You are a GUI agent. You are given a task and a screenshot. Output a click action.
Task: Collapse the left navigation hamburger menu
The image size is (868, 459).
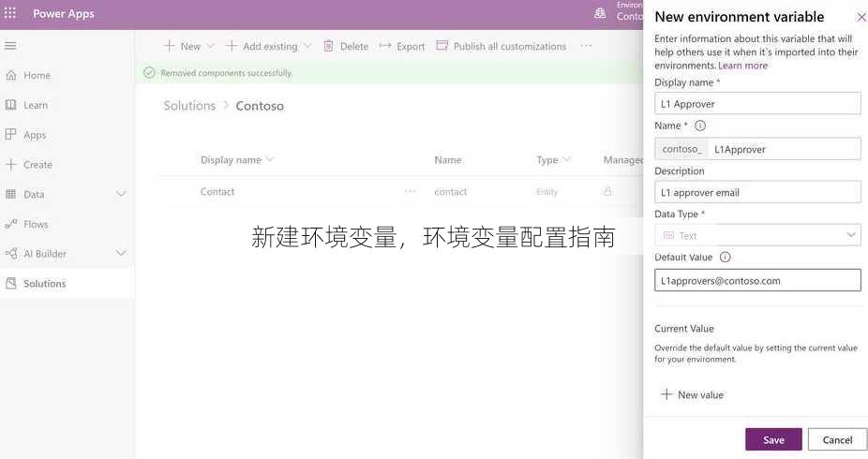[10, 45]
